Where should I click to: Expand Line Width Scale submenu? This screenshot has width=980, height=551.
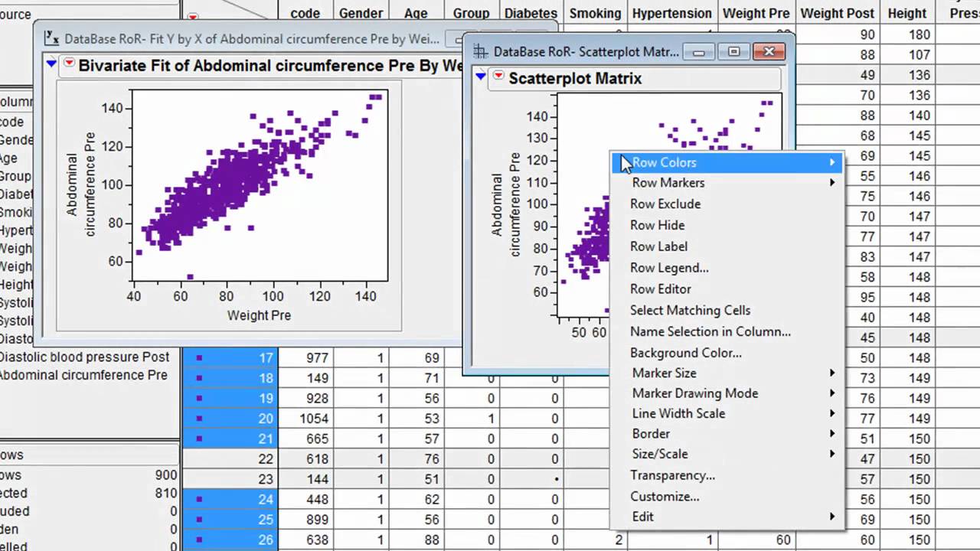click(727, 413)
